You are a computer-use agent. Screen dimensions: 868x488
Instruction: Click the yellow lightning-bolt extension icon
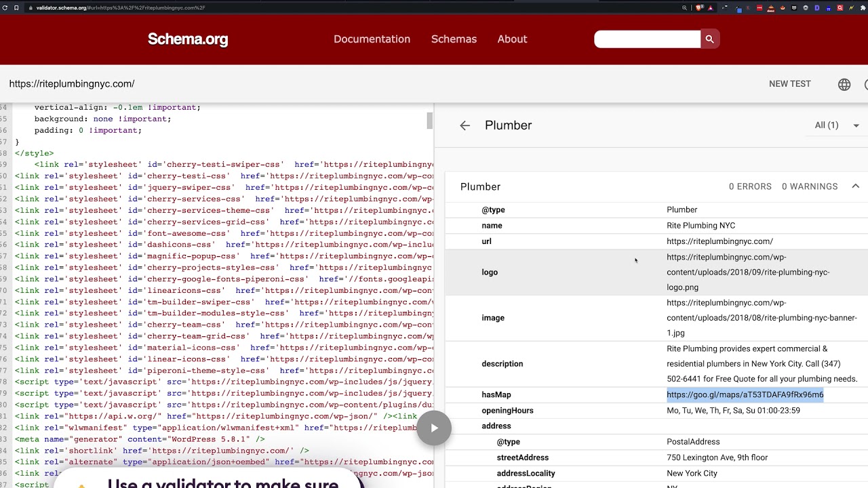pos(851,8)
